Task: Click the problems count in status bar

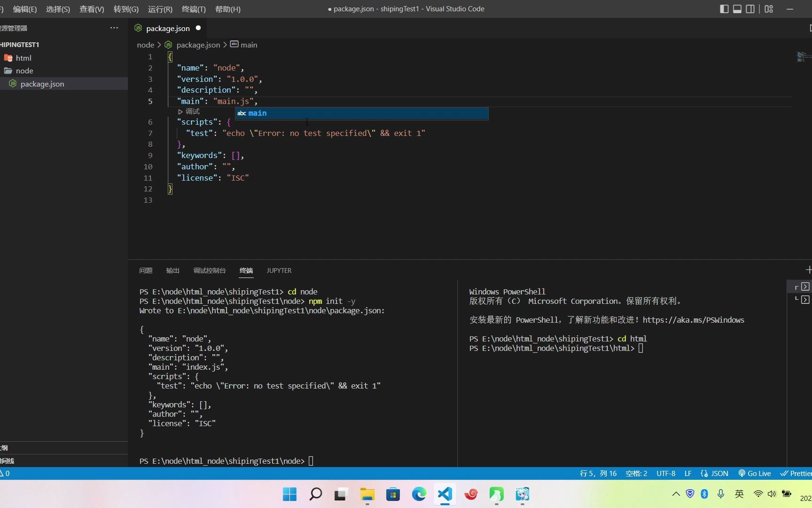Action: [x=5, y=474]
